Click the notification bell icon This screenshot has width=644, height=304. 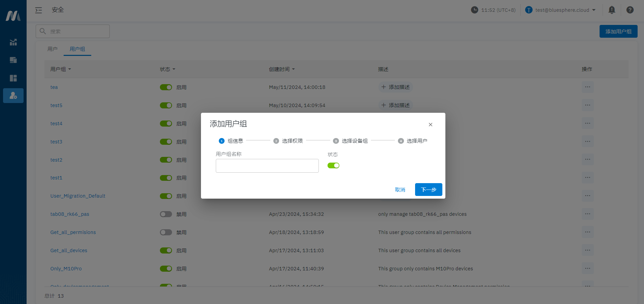point(612,10)
